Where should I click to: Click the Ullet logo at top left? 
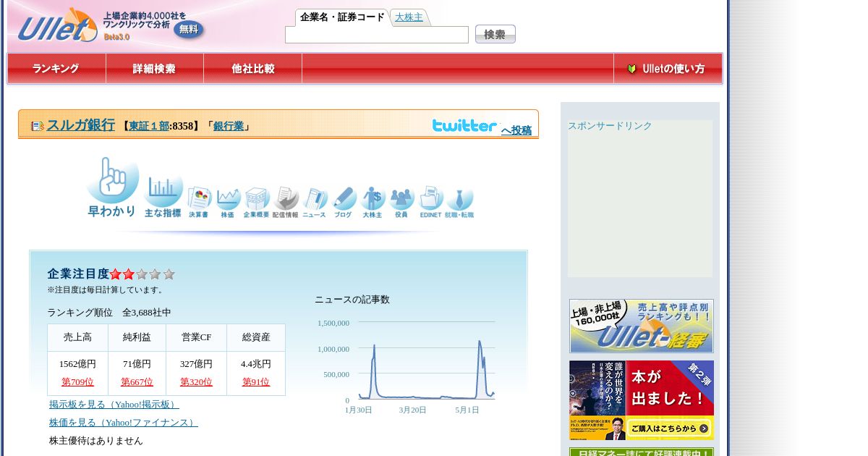pyautogui.click(x=57, y=26)
